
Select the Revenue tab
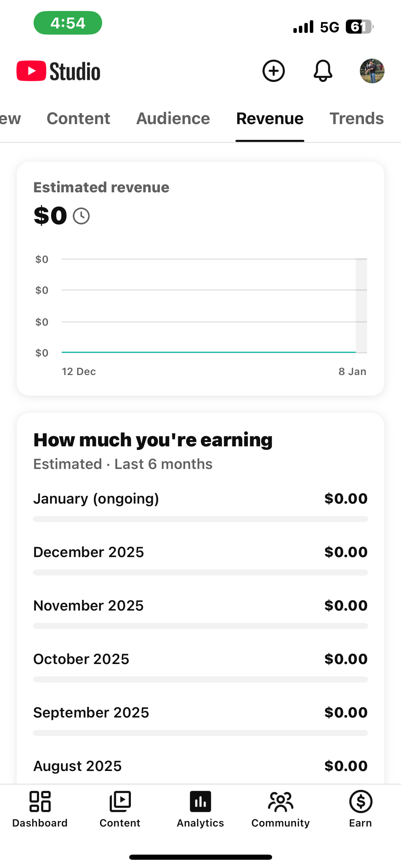click(x=270, y=119)
